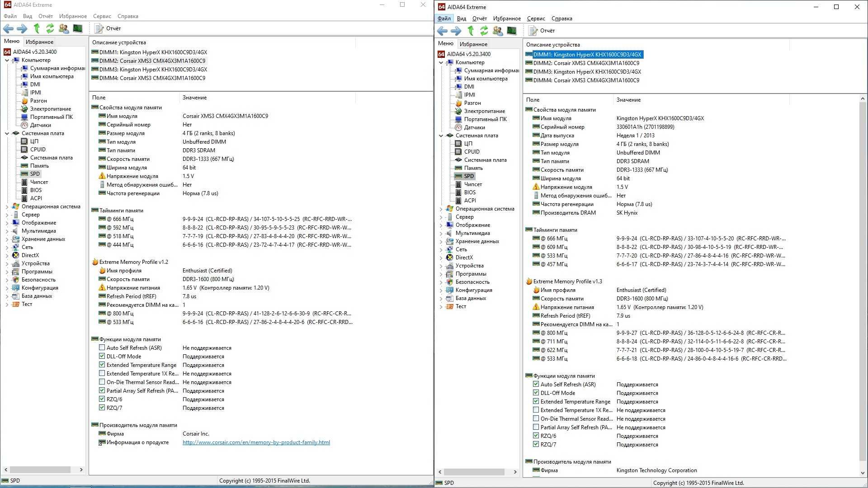This screenshot has width=868, height=488.
Task: Toggle On-Die Thermal Sensor checkbox in right window
Action: point(536,418)
